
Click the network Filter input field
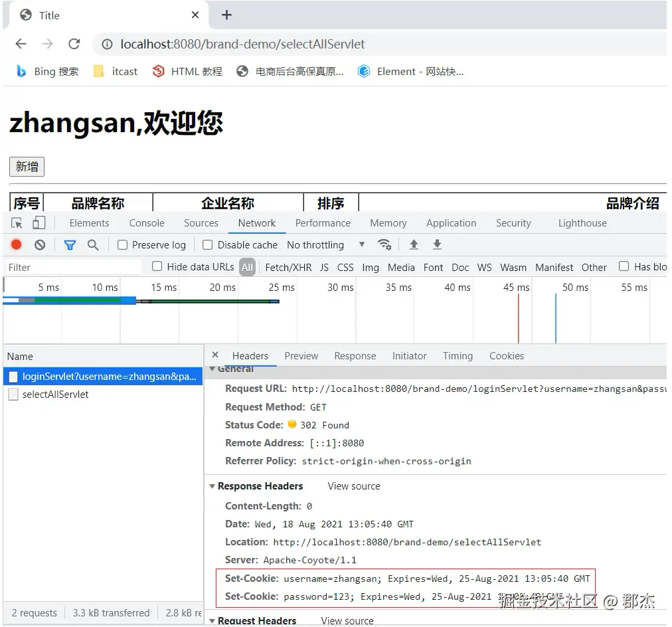[x=73, y=268]
